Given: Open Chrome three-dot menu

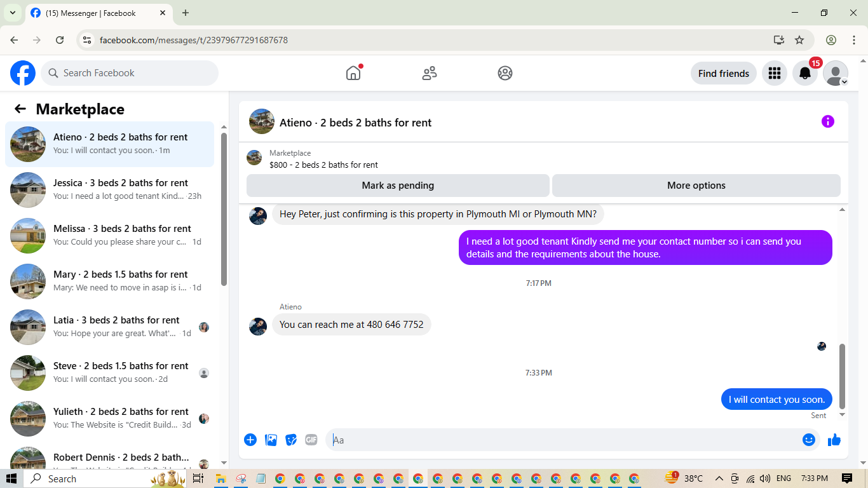Looking at the screenshot, I should point(853,40).
